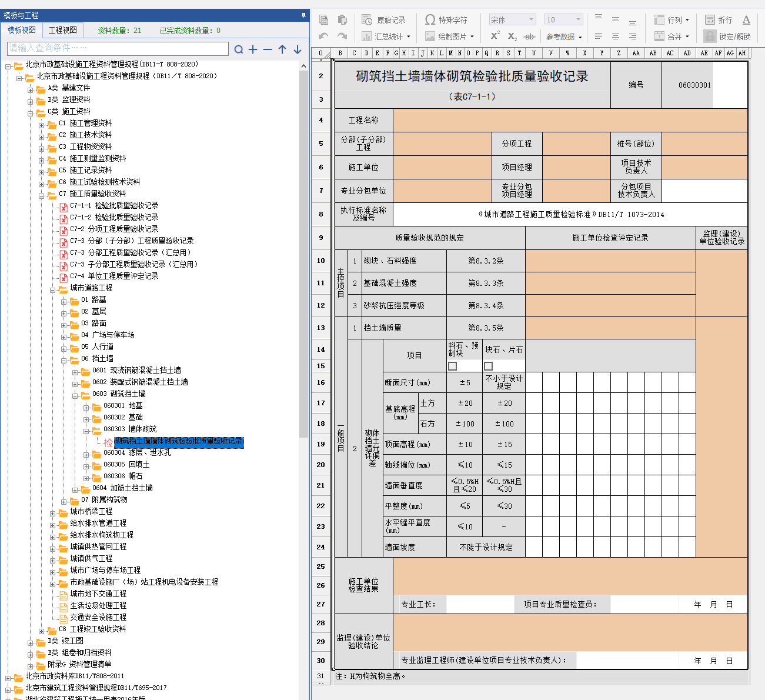Open the 参考数据 reference data menu
This screenshot has width=765, height=700.
[x=564, y=36]
